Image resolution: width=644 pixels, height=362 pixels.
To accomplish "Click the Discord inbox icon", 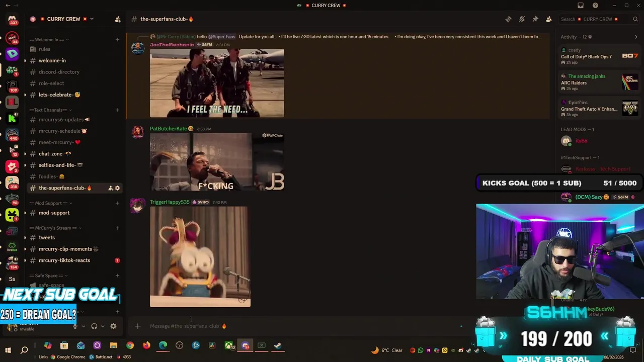I will (x=581, y=6).
